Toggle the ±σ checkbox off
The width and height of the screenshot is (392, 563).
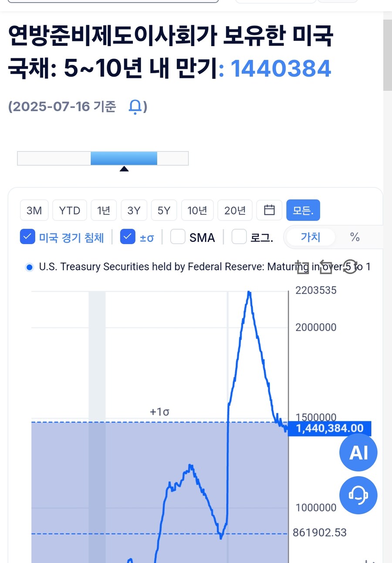coord(128,237)
